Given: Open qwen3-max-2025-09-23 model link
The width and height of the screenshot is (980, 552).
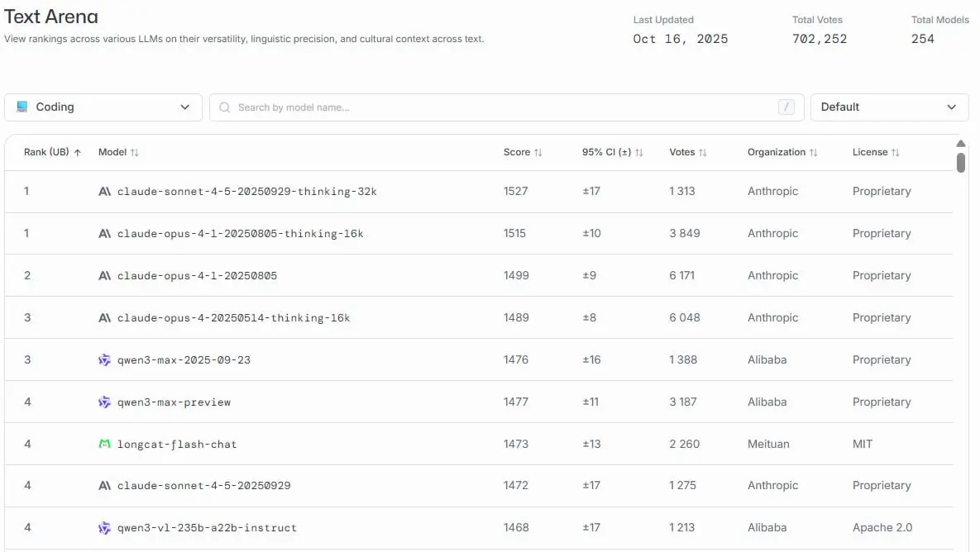Looking at the screenshot, I should (x=184, y=360).
